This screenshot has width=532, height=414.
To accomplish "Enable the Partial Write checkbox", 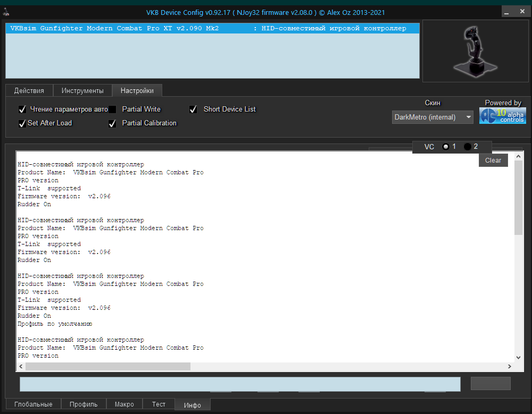I will click(112, 109).
